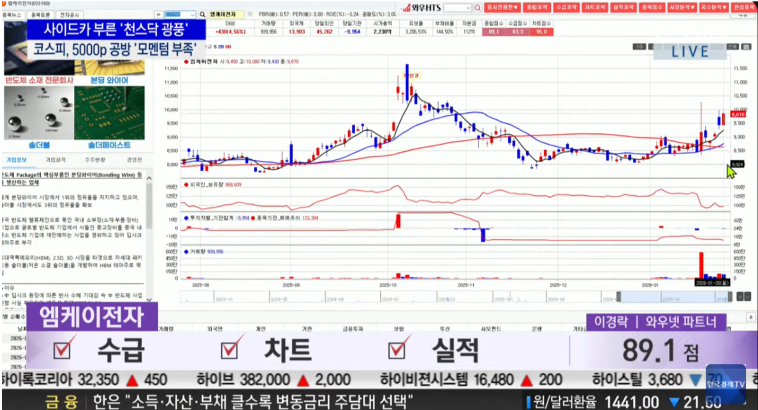The image size is (758, 410).
Task: Switch to the 주주현황 tab
Action: click(x=95, y=159)
